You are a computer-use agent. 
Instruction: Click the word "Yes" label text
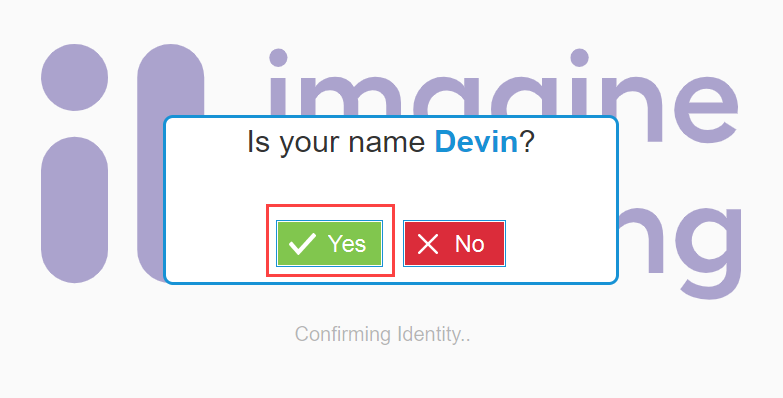(347, 244)
